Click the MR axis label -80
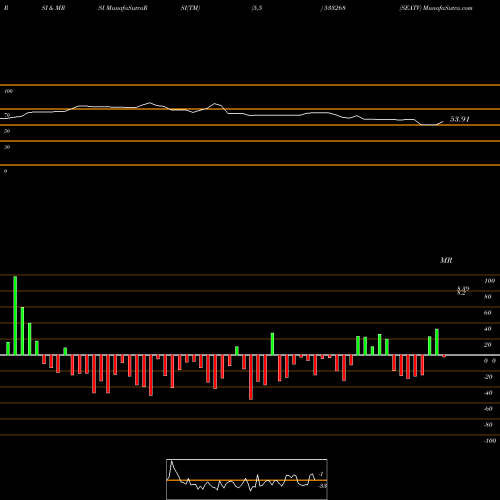The width and height of the screenshot is (500, 500). tap(488, 425)
